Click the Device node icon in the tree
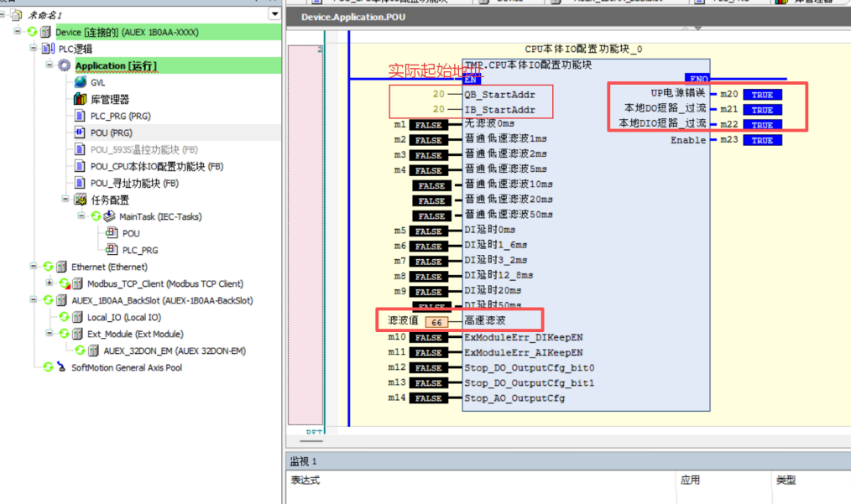Viewport: 851px width, 504px height. [x=45, y=32]
